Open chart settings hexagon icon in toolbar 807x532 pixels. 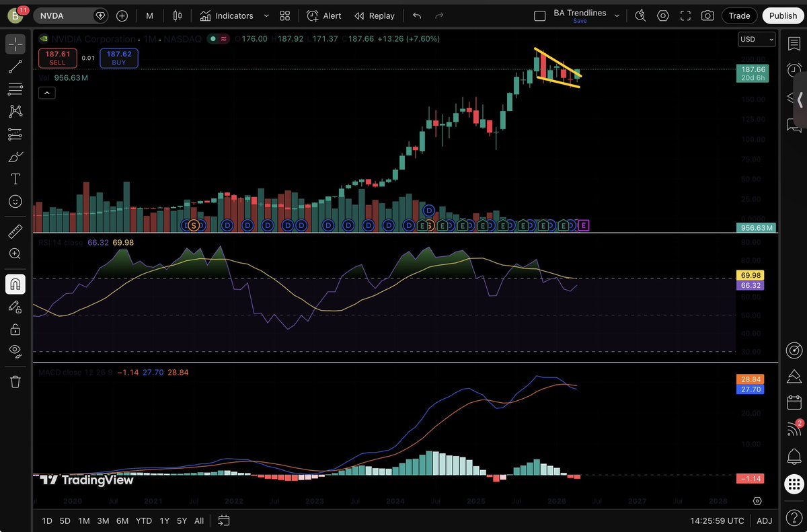tap(663, 15)
